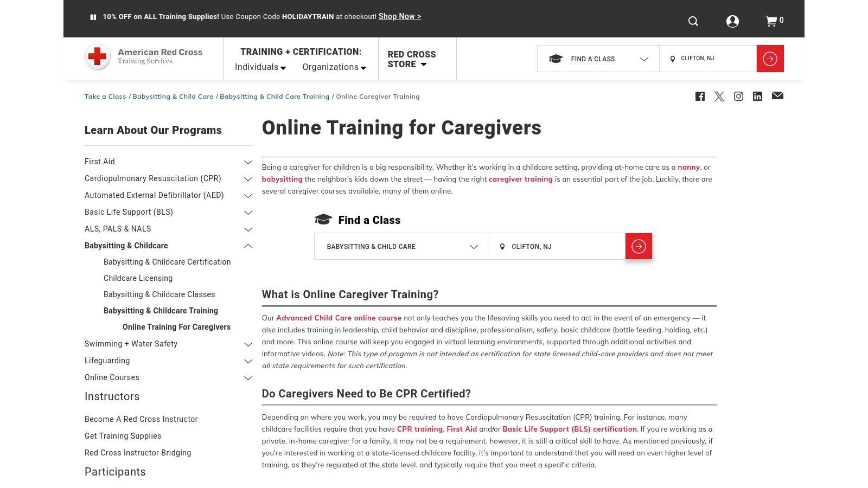Image resolution: width=868 pixels, height=488 pixels.
Task: Click the Shop Now banner link
Action: [x=400, y=16]
